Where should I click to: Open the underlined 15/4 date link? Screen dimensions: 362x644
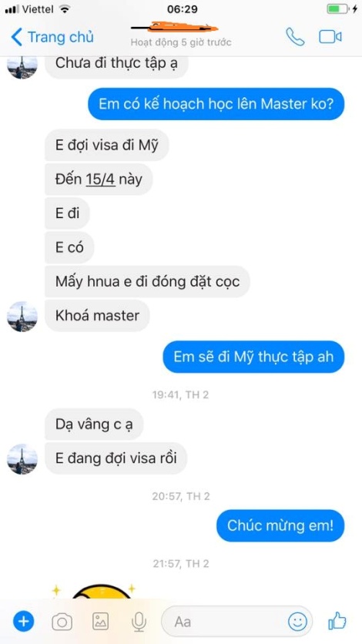[101, 179]
